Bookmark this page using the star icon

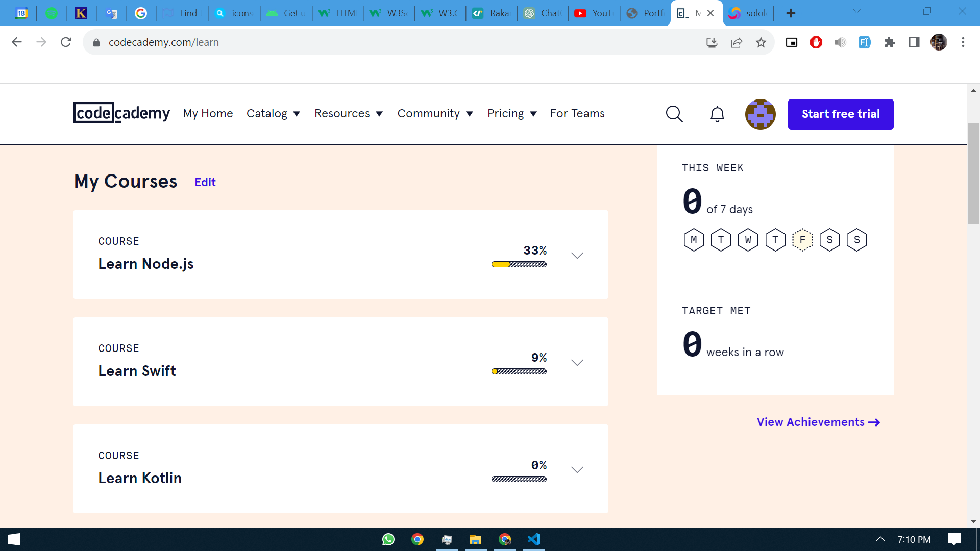761,42
